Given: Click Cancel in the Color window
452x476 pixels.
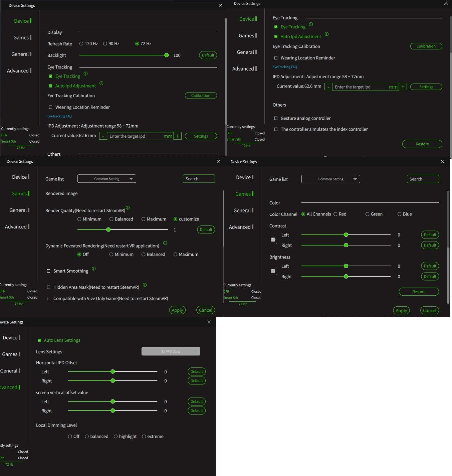Looking at the screenshot, I should tap(430, 311).
